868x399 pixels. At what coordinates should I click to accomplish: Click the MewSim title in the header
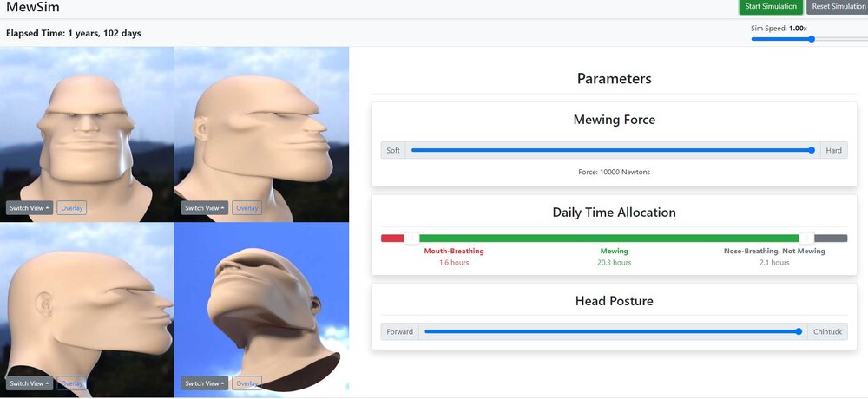[33, 7]
